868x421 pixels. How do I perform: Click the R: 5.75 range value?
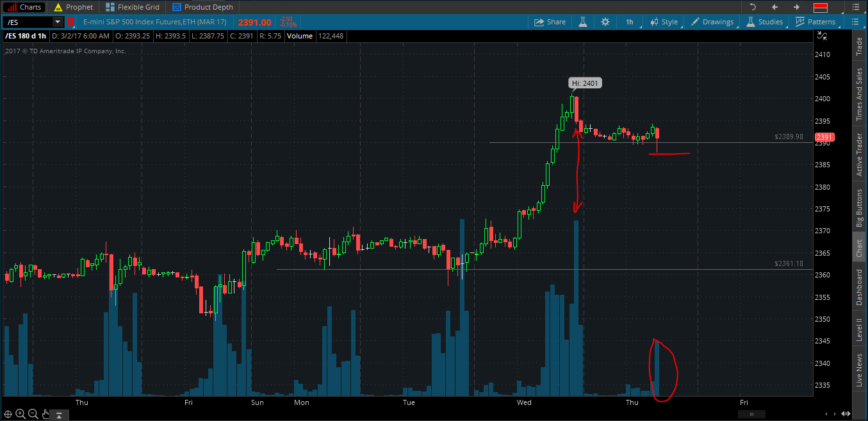[x=270, y=36]
